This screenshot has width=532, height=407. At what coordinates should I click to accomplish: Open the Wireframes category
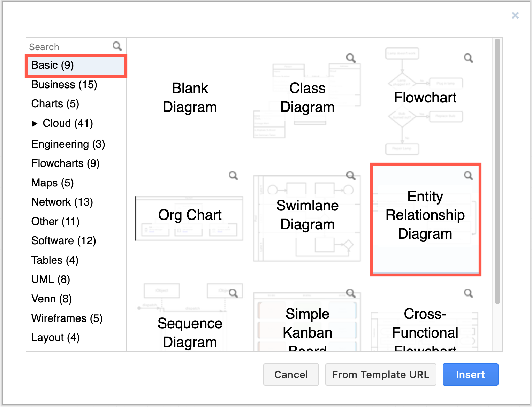coord(67,318)
